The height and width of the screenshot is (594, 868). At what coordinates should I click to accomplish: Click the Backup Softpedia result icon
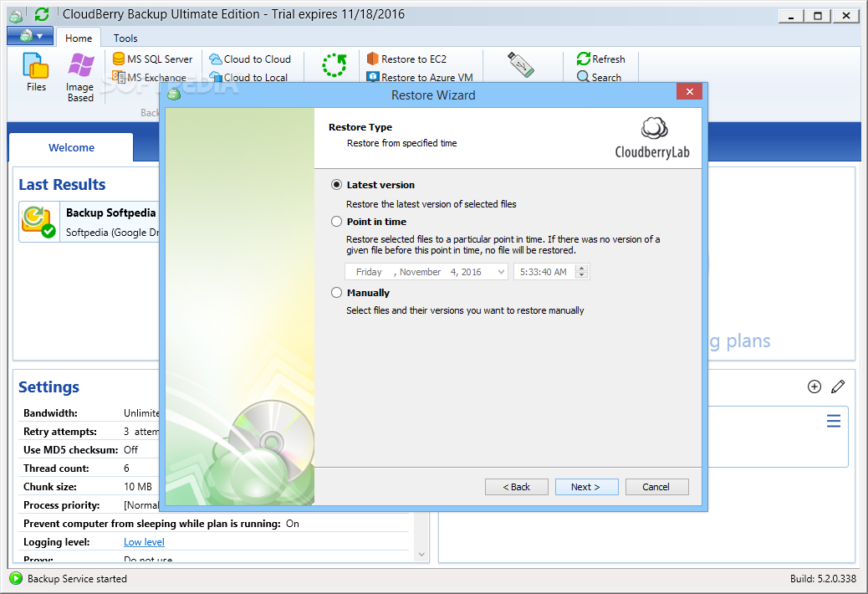click(38, 222)
